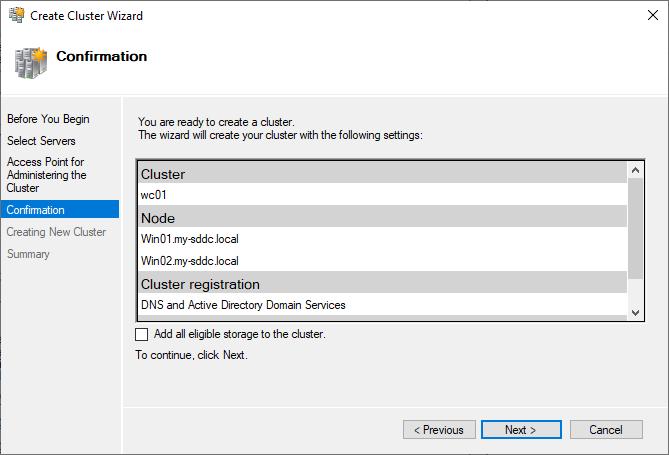Click the Summary step in sidebar
This screenshot has height=455, width=669.
pyautogui.click(x=28, y=254)
